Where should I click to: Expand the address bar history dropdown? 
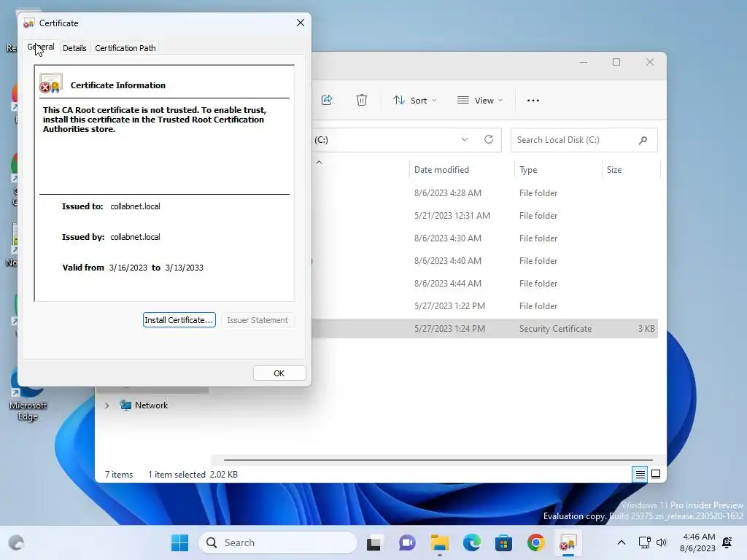click(465, 139)
